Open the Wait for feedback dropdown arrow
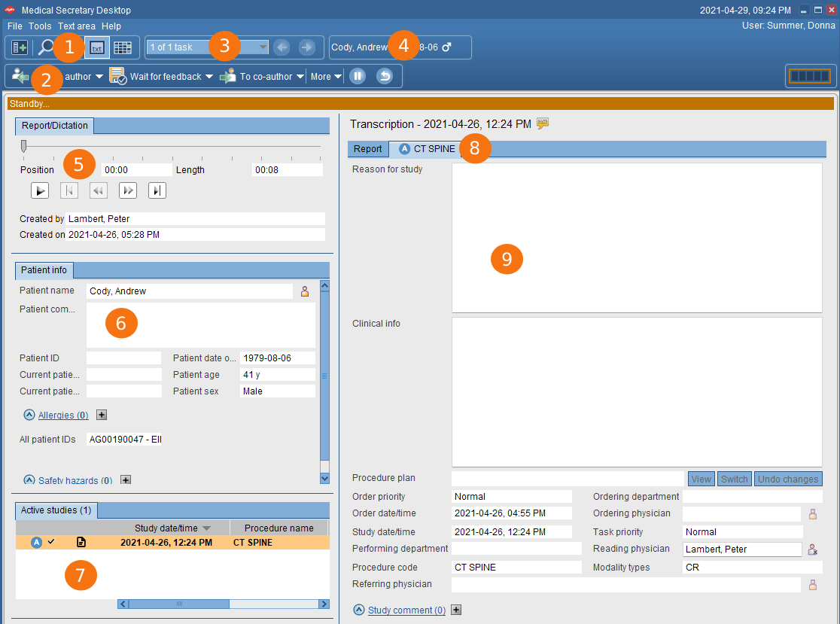This screenshot has width=840, height=624. coord(209,77)
